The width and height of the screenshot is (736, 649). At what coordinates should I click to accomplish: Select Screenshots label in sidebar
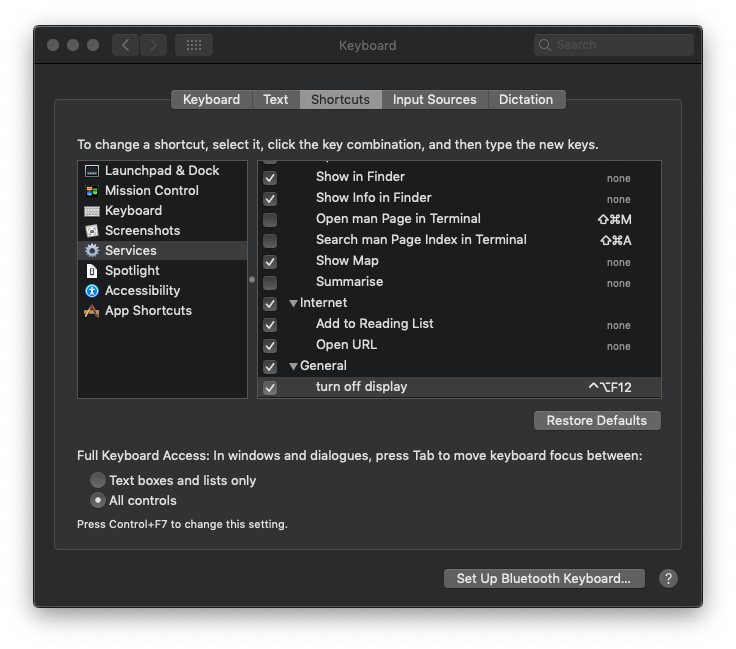[143, 231]
